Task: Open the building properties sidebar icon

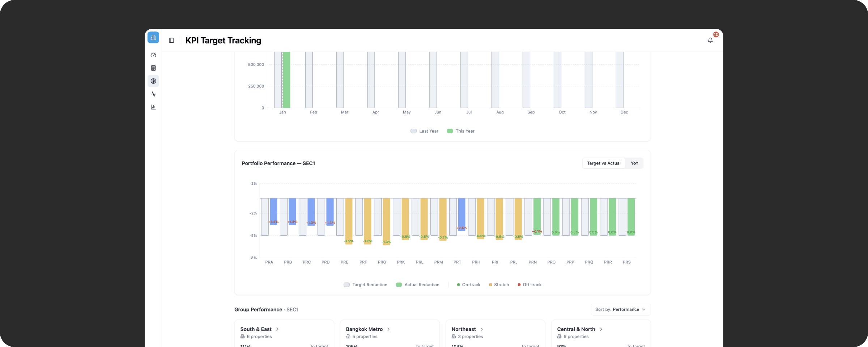Action: pyautogui.click(x=153, y=68)
